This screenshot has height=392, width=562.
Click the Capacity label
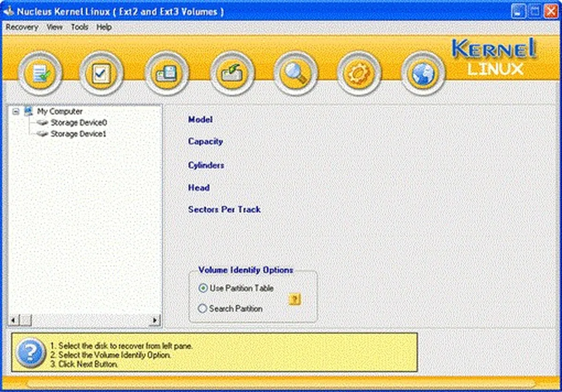click(x=206, y=141)
